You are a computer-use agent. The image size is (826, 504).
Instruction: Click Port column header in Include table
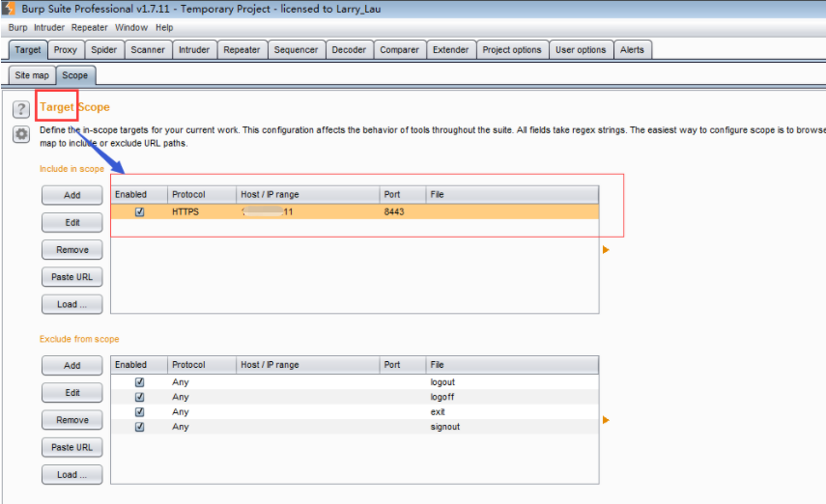point(403,194)
